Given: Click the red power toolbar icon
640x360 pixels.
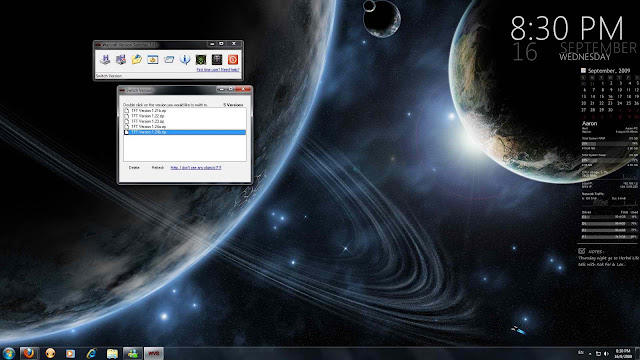Looking at the screenshot, I should (x=233, y=60).
